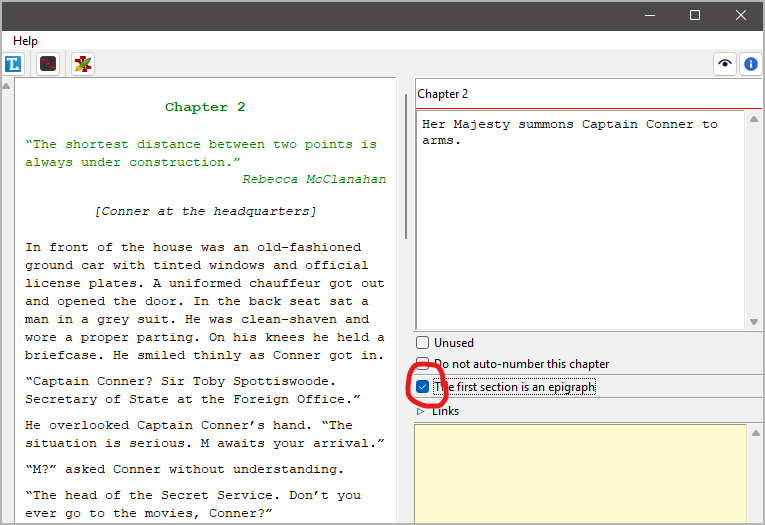Toggle the eye visibility icon
Viewport: 765px width, 525px height.
click(x=725, y=64)
